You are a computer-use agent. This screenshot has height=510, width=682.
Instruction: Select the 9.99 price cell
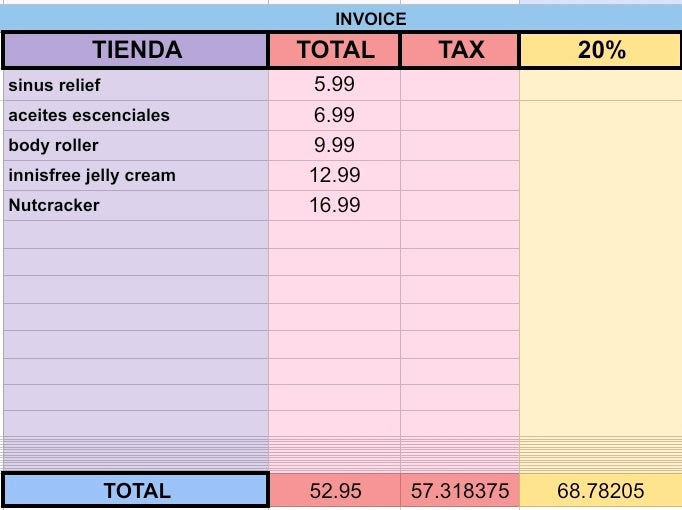334,145
